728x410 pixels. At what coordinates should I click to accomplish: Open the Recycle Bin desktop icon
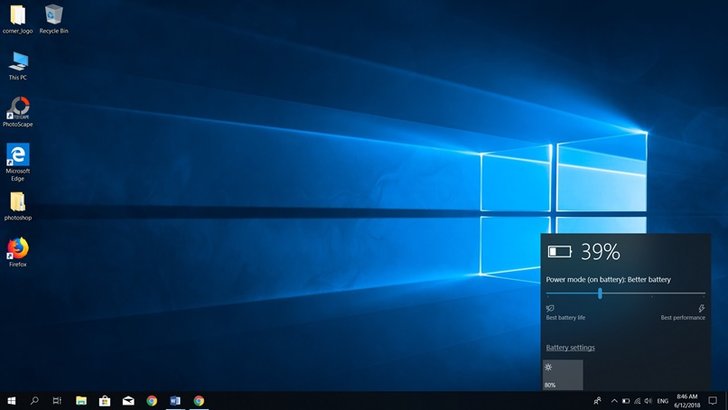tap(53, 20)
